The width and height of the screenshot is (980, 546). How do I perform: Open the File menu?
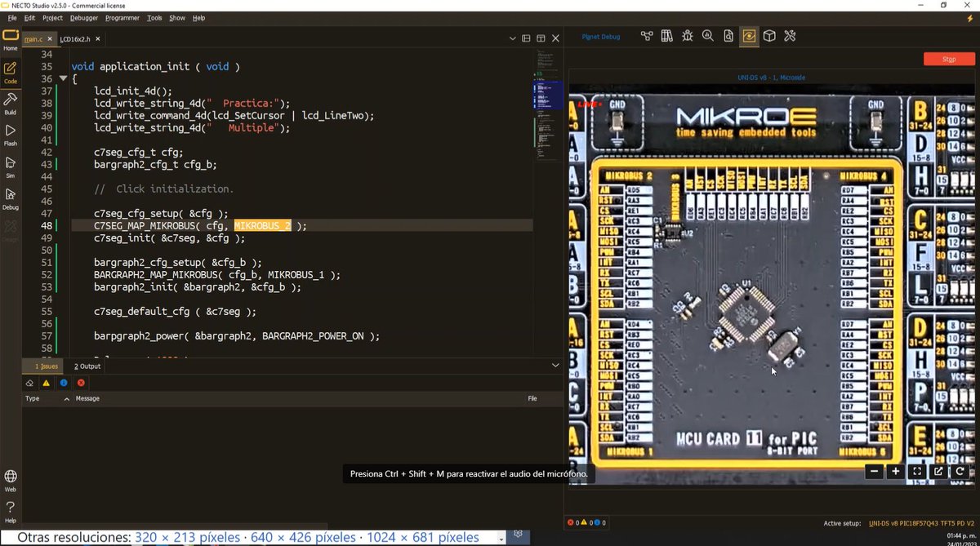(11, 17)
